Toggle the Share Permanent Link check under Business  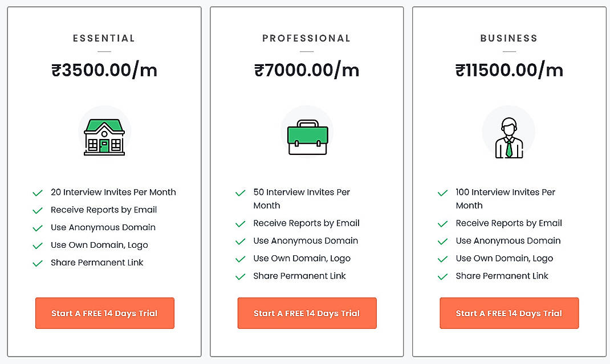(442, 276)
